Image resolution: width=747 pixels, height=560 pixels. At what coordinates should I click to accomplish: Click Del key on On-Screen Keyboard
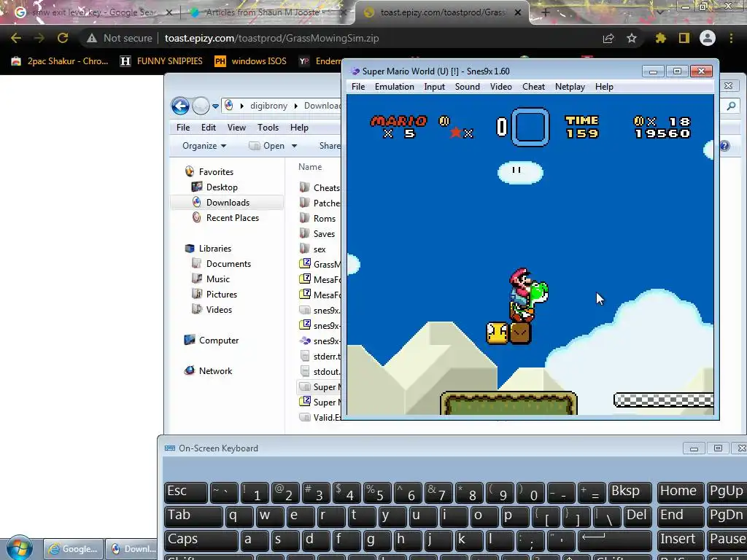[638, 516]
